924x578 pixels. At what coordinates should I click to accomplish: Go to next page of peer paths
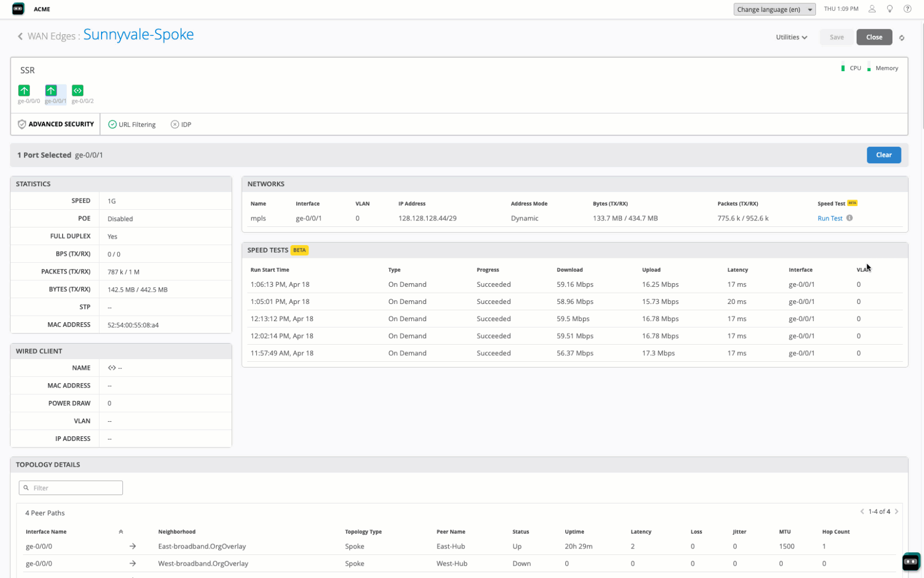coord(897,512)
